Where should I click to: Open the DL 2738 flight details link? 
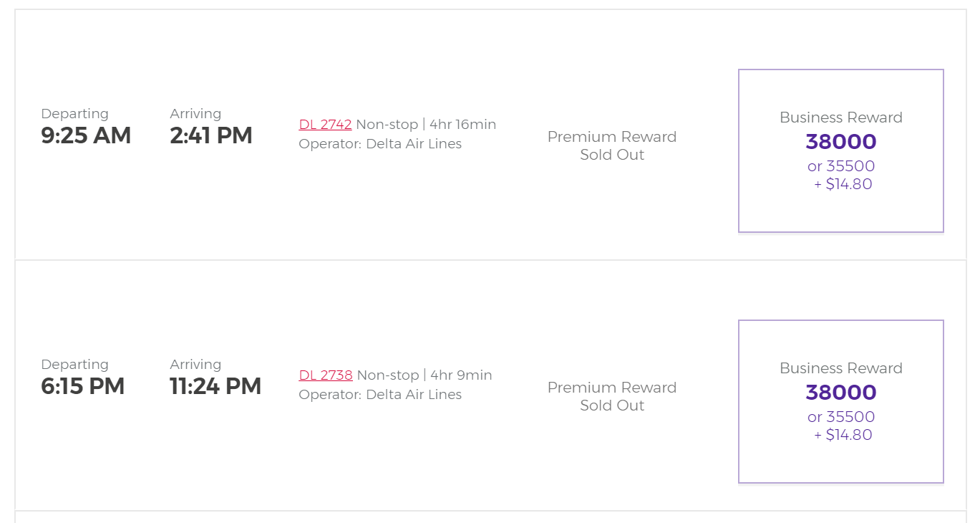pos(326,375)
